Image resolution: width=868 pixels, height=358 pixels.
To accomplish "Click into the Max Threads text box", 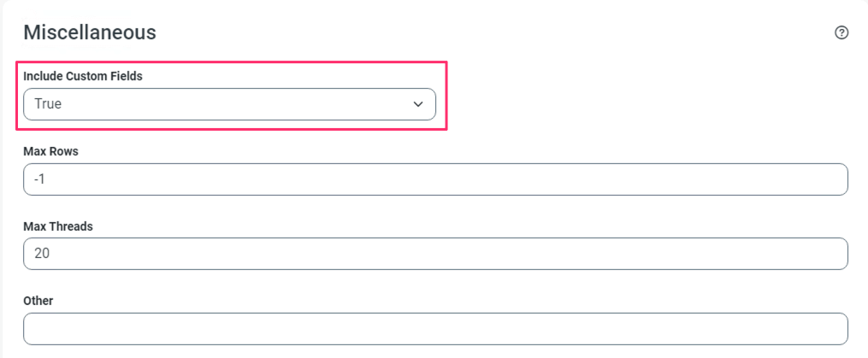I will 435,254.
